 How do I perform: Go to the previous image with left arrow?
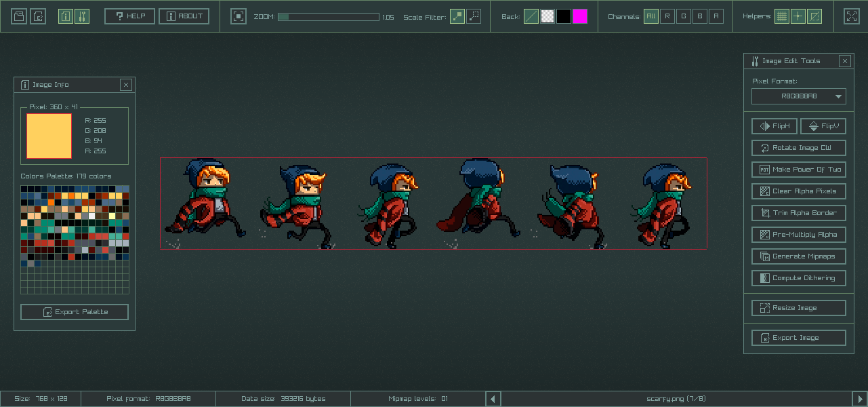[x=494, y=399]
